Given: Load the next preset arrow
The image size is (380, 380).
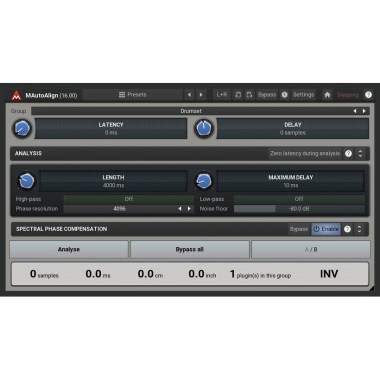Looking at the screenshot, I should [x=201, y=95].
